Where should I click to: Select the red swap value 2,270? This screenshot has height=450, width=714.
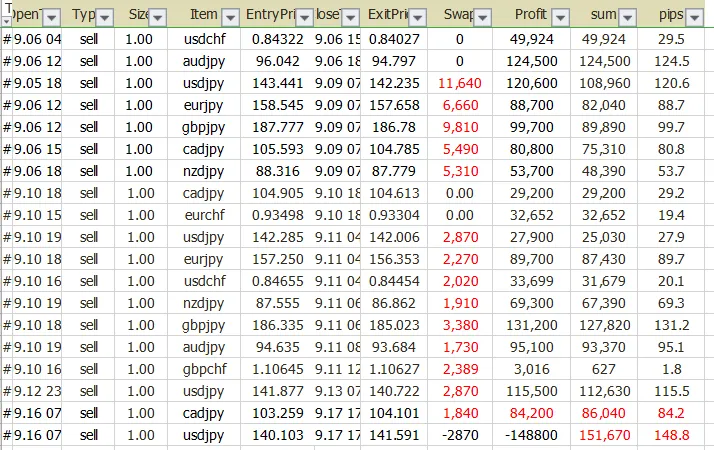460,259
